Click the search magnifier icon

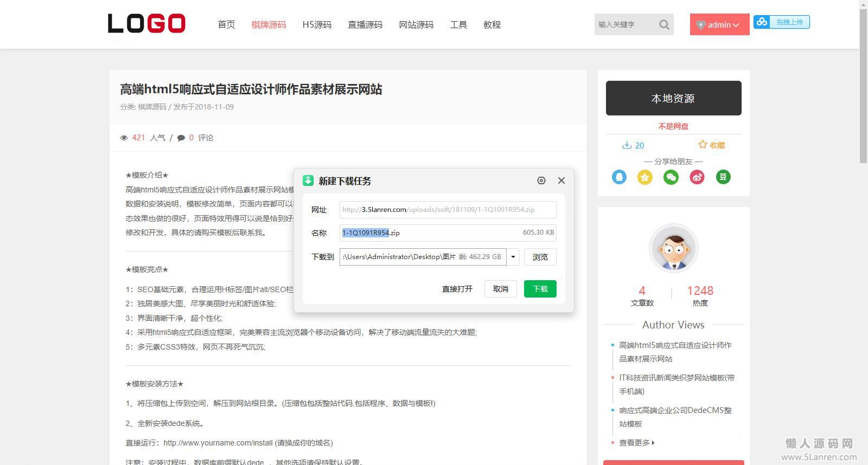[664, 25]
